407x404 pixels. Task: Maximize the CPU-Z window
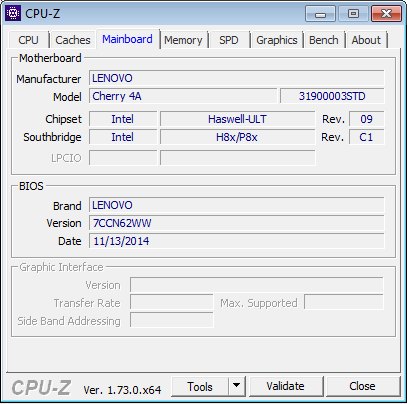point(353,14)
